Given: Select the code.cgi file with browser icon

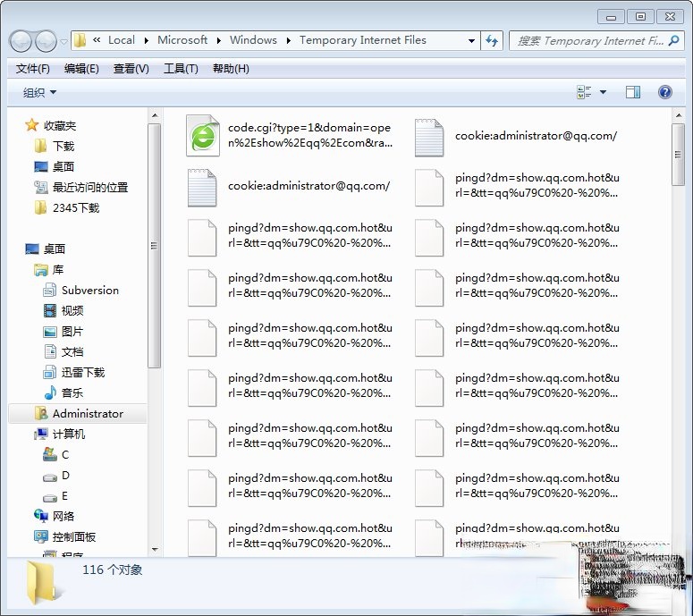Looking at the screenshot, I should pyautogui.click(x=289, y=135).
